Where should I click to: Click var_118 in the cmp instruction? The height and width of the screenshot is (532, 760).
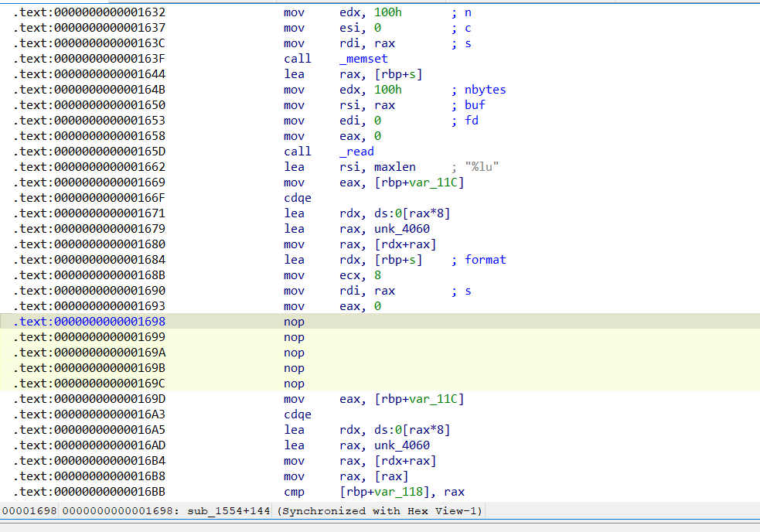pyautogui.click(x=398, y=492)
